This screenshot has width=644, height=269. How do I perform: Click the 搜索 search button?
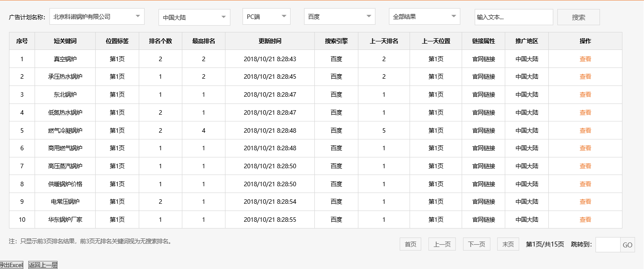click(x=578, y=17)
